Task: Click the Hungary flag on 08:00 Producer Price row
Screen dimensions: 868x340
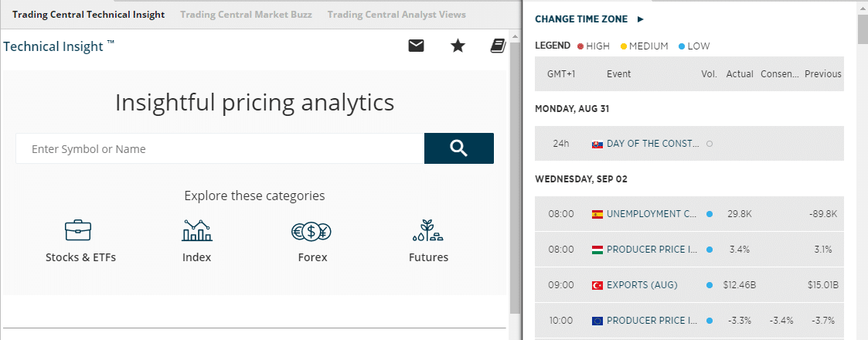Action: point(597,250)
